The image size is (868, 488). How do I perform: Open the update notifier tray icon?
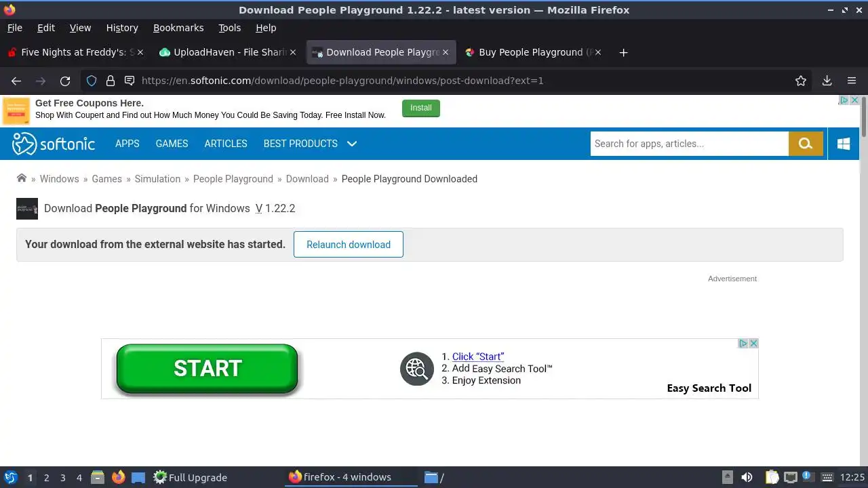point(807,477)
